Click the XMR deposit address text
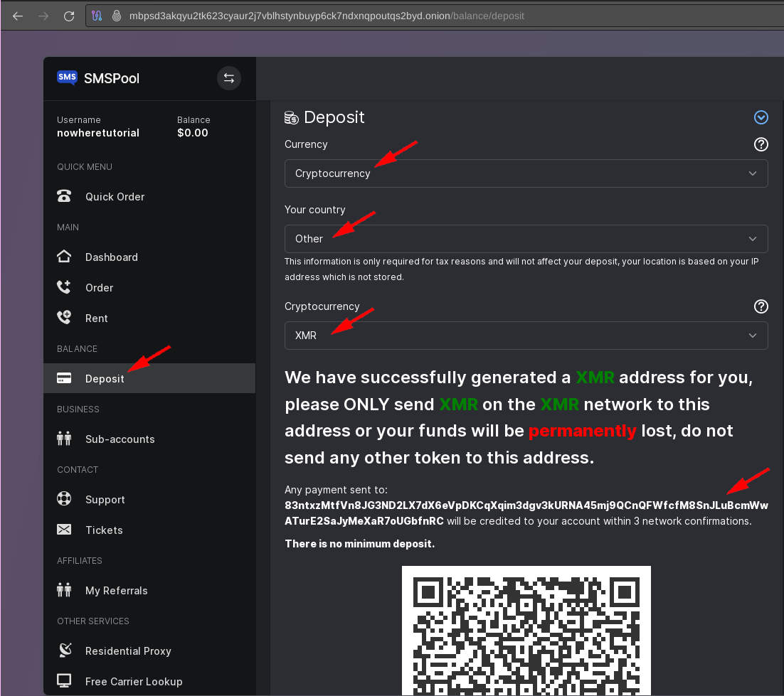The image size is (784, 696). [x=526, y=513]
